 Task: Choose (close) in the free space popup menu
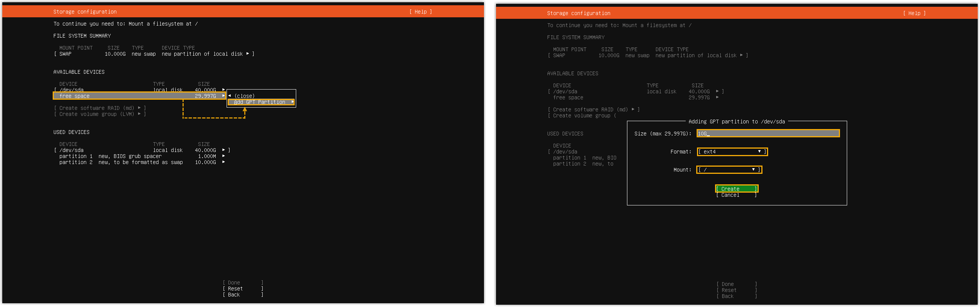tap(244, 96)
